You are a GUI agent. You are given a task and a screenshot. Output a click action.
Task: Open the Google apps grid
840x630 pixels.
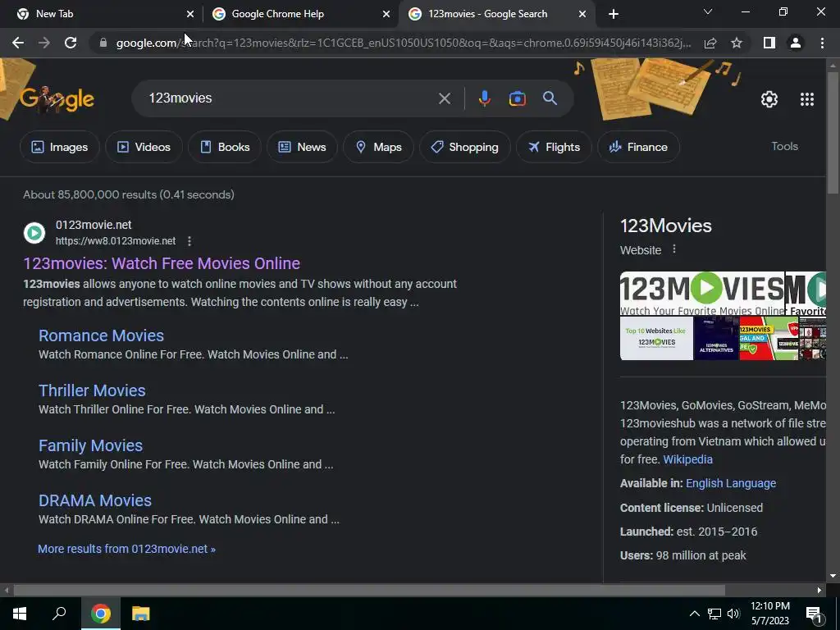[807, 99]
